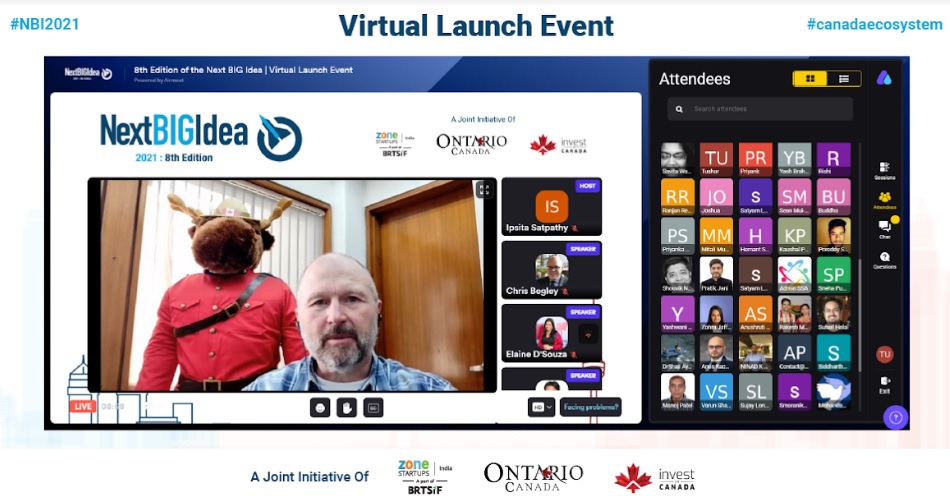Click the Search attendees field
This screenshot has height=496, width=950.
760,109
